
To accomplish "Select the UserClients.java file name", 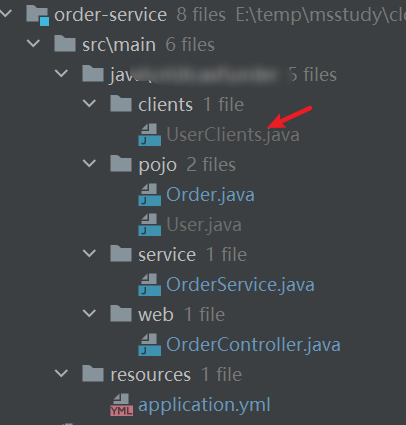I will click(233, 135).
